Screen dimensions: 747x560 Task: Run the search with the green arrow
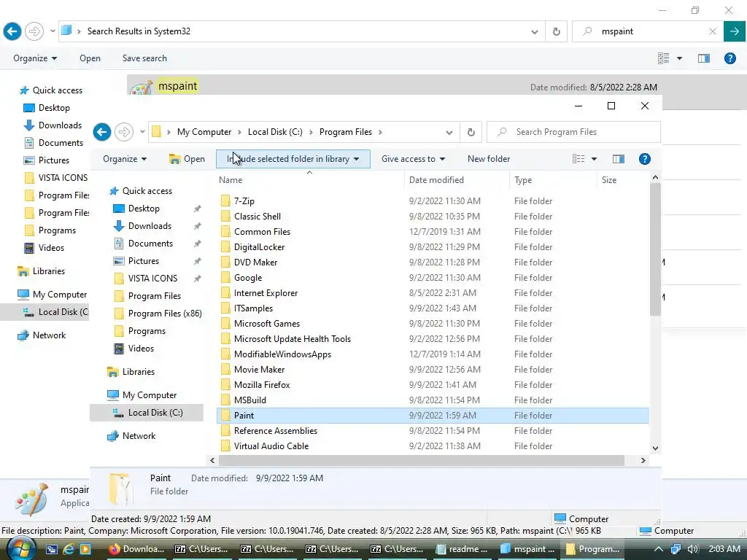(735, 31)
